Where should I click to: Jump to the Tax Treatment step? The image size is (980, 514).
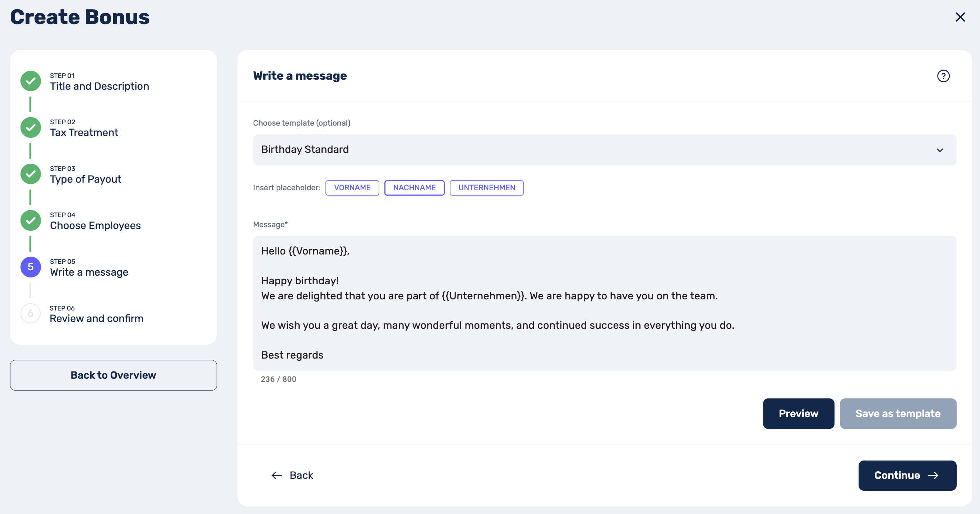[84, 133]
